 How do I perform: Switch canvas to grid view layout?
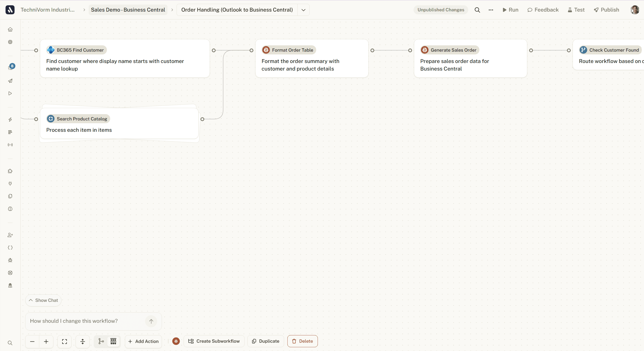tap(113, 341)
